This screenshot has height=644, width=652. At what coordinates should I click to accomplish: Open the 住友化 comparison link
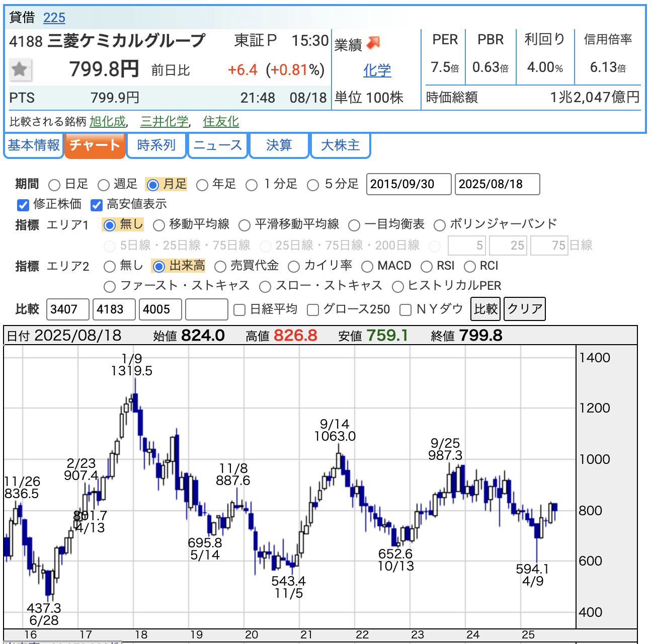221,122
